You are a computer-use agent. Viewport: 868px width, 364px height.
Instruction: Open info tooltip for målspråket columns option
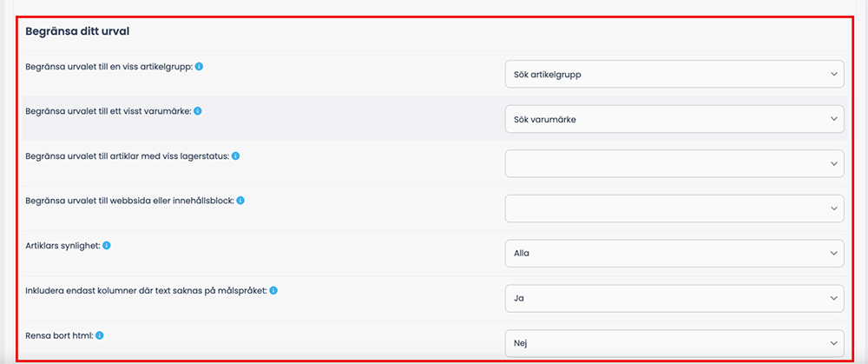coord(273,290)
